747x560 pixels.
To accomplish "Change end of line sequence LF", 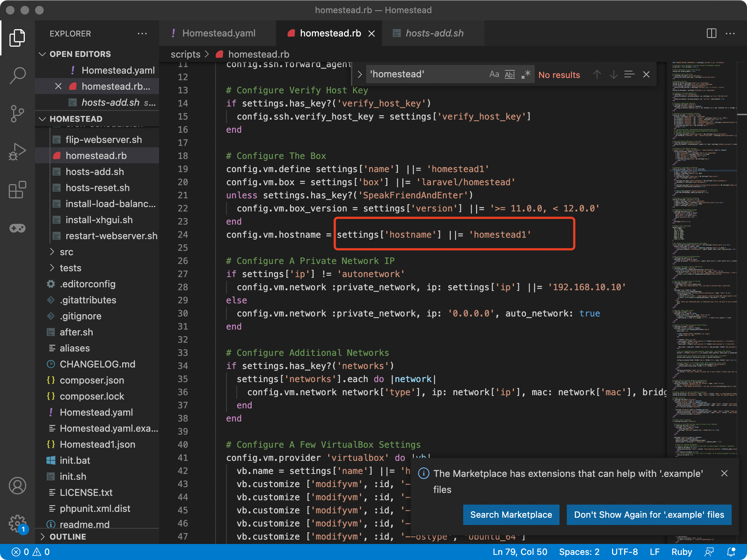I will pos(655,552).
